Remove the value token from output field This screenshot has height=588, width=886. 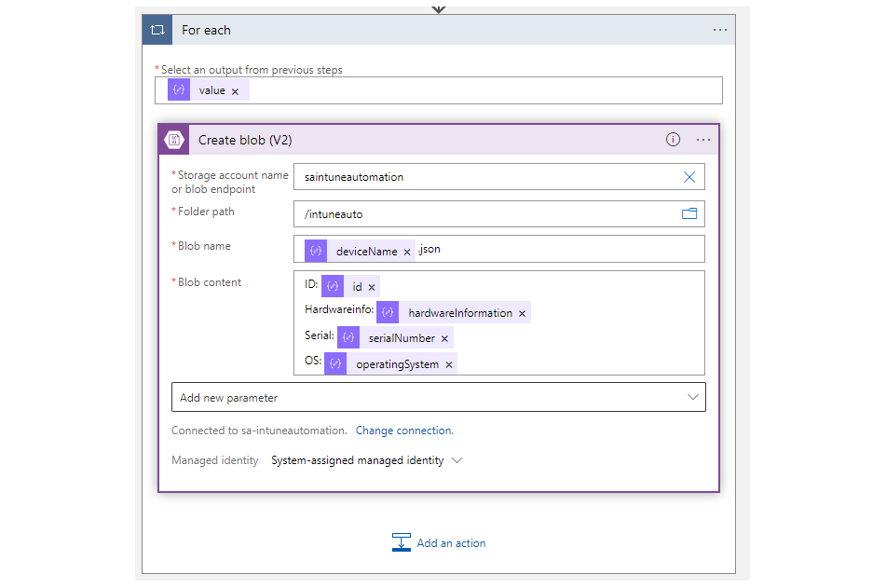[235, 91]
